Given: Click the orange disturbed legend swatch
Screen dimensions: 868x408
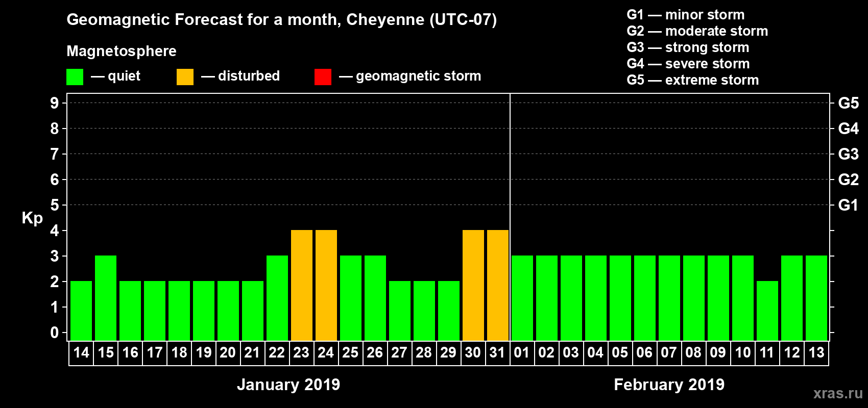Looking at the screenshot, I should (x=185, y=77).
